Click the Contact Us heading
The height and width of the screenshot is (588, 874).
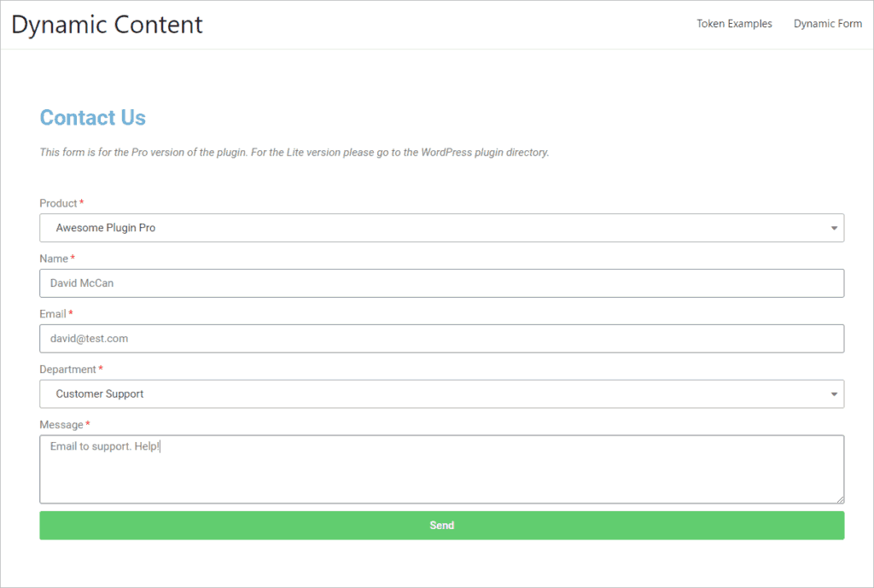[x=93, y=118]
